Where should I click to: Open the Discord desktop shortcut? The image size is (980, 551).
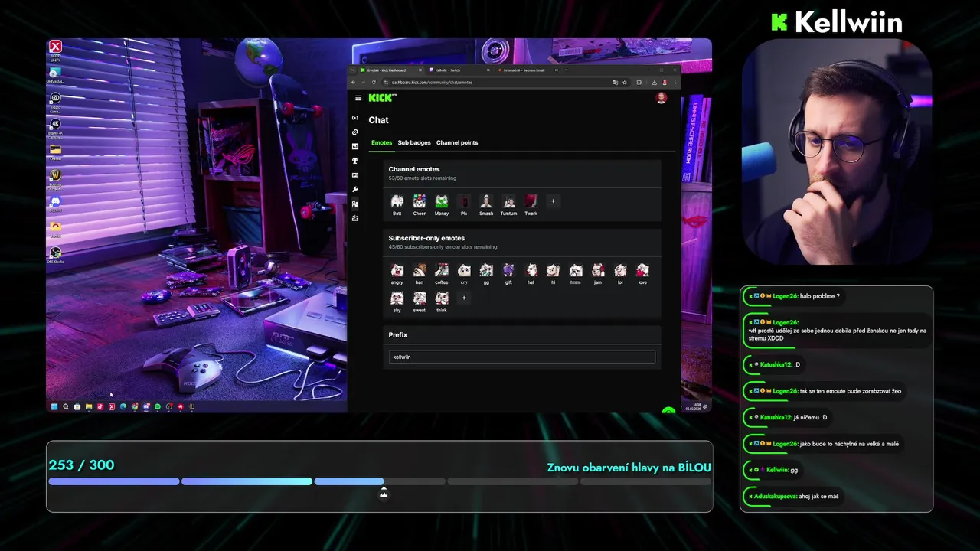pos(55,204)
